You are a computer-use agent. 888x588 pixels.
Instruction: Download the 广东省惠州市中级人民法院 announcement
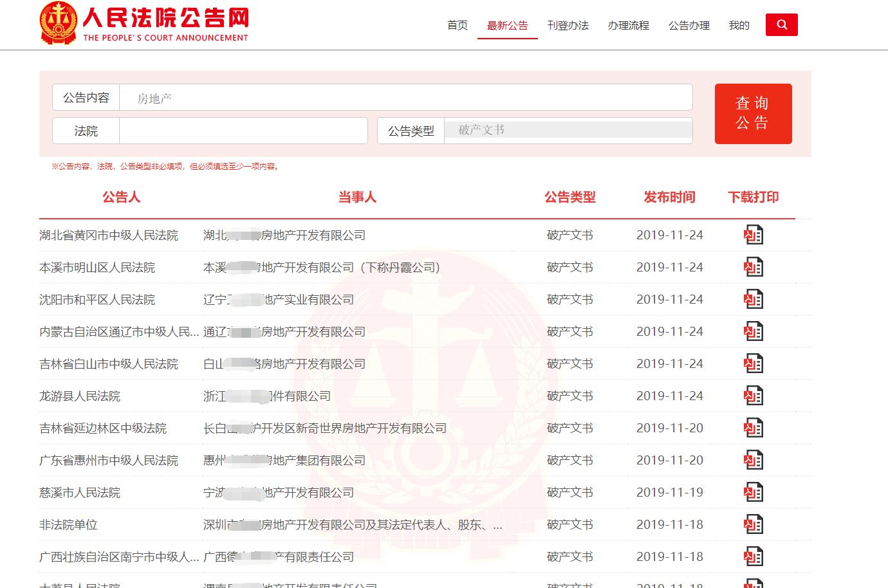pos(753,459)
